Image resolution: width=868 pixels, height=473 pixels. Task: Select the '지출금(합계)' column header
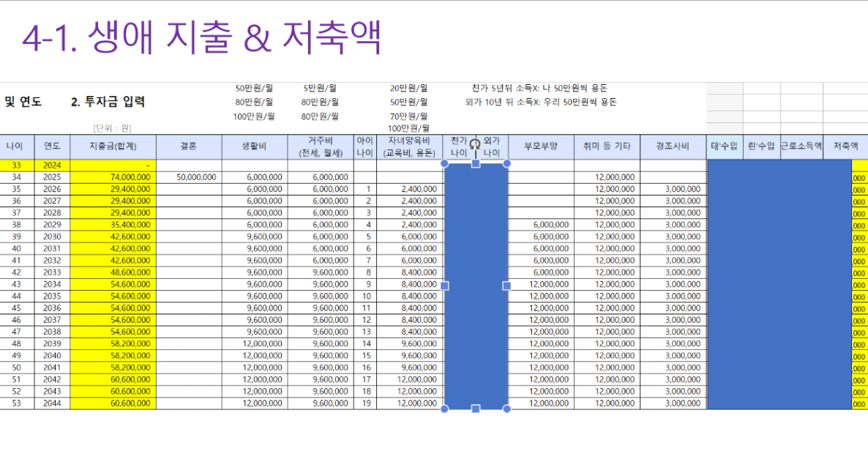pos(113,146)
